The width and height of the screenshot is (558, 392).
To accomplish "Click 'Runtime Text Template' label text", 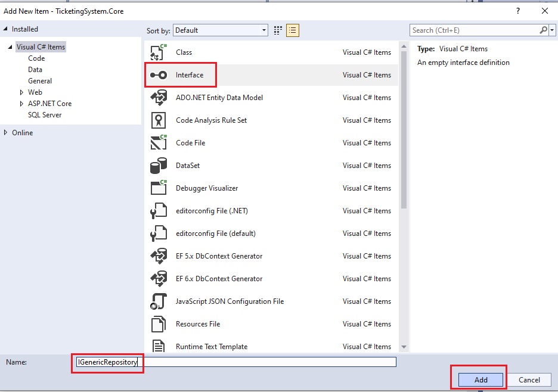I will point(212,347).
